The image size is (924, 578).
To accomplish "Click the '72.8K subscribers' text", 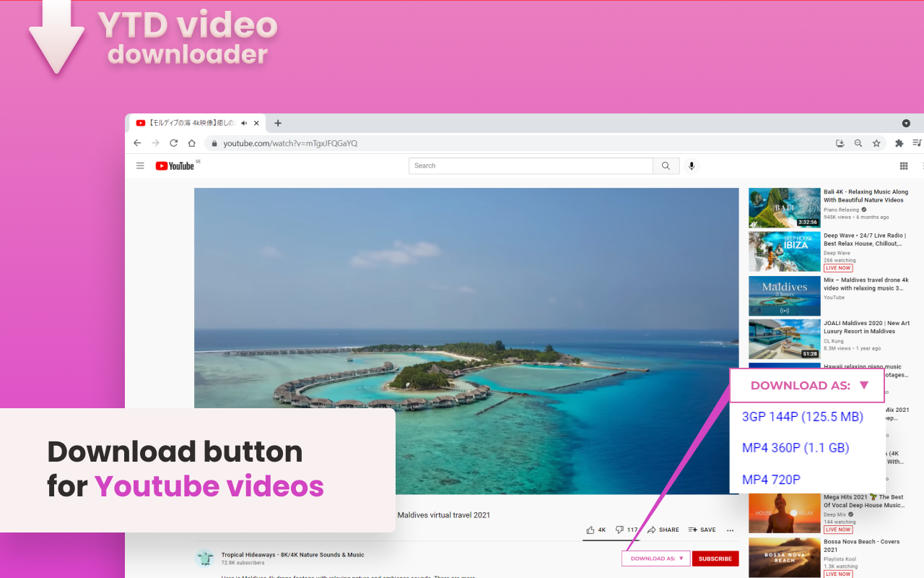I will pos(243,563).
